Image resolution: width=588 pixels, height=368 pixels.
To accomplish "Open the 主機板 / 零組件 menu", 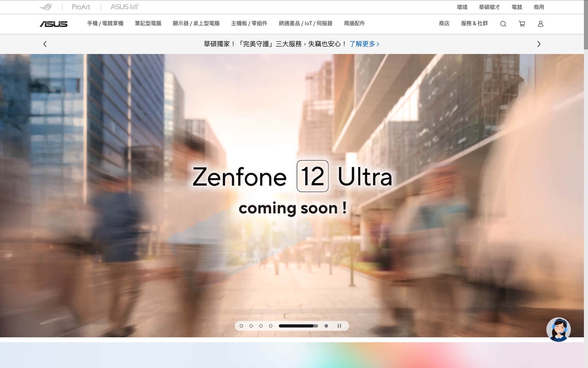I will click(249, 23).
